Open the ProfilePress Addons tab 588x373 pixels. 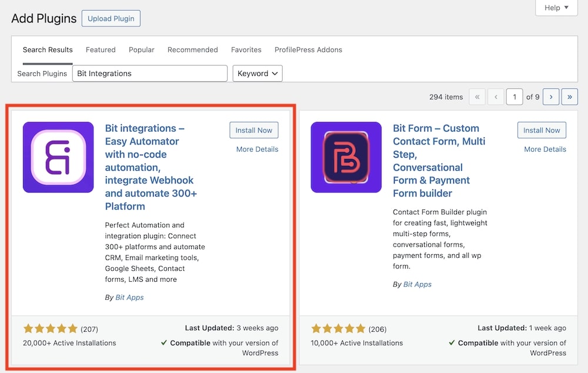click(x=308, y=49)
